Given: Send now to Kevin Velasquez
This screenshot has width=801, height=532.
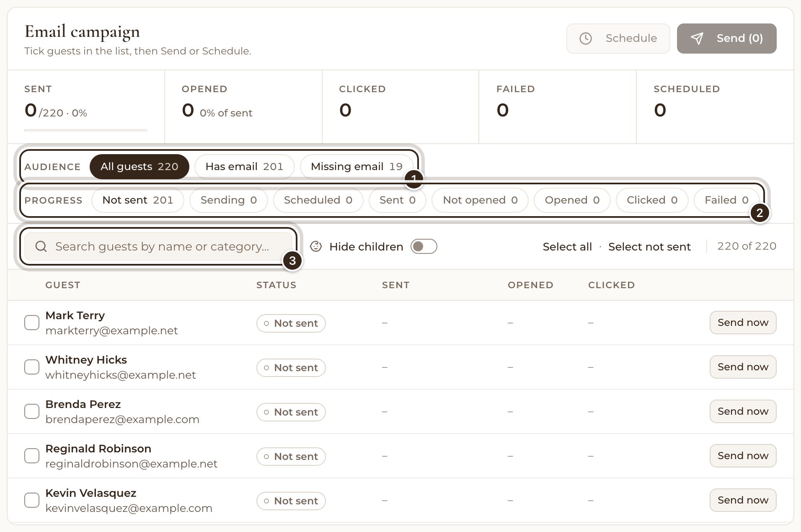Looking at the screenshot, I should (743, 500).
